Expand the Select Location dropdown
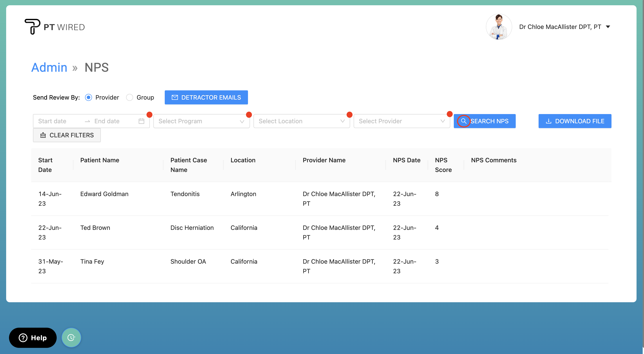644x354 pixels. coord(301,121)
